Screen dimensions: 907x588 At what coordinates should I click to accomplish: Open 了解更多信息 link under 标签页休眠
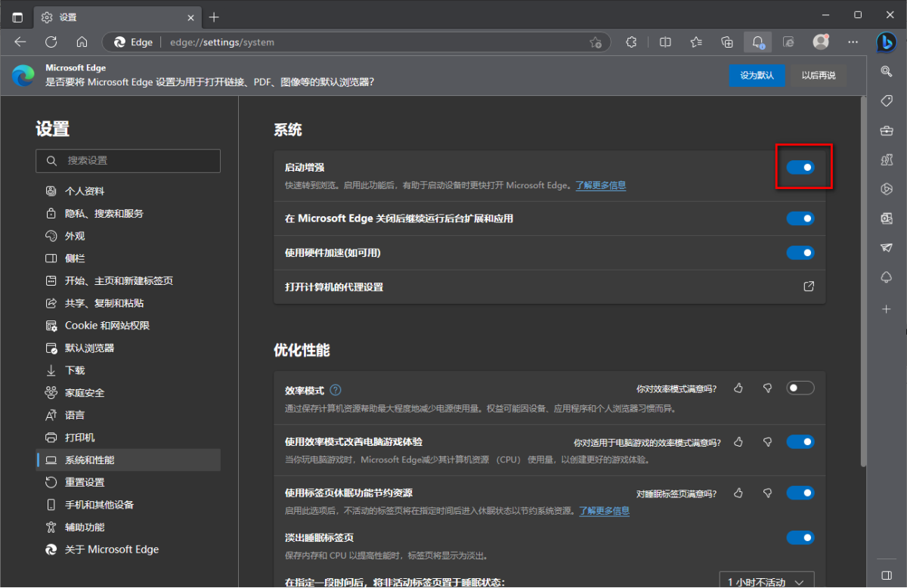(x=605, y=511)
